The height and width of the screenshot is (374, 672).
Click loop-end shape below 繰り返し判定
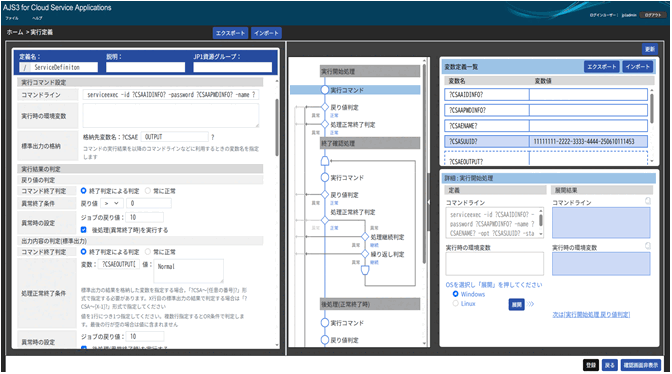365,270
